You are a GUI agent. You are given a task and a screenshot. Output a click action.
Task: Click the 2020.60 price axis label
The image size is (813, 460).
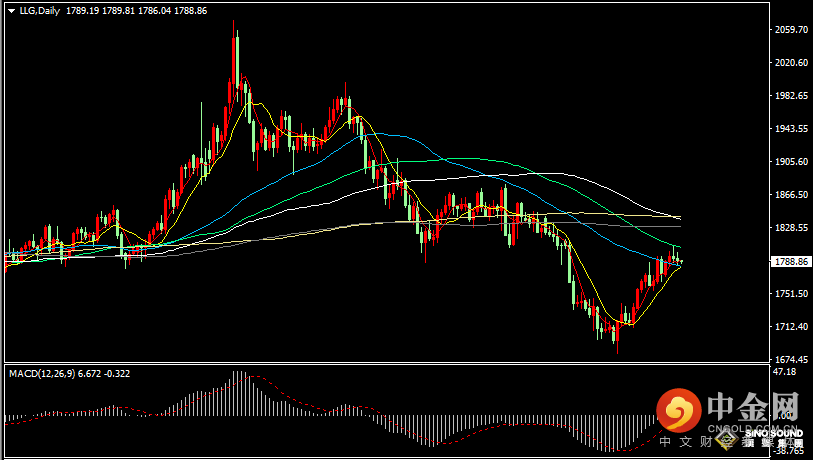click(790, 63)
